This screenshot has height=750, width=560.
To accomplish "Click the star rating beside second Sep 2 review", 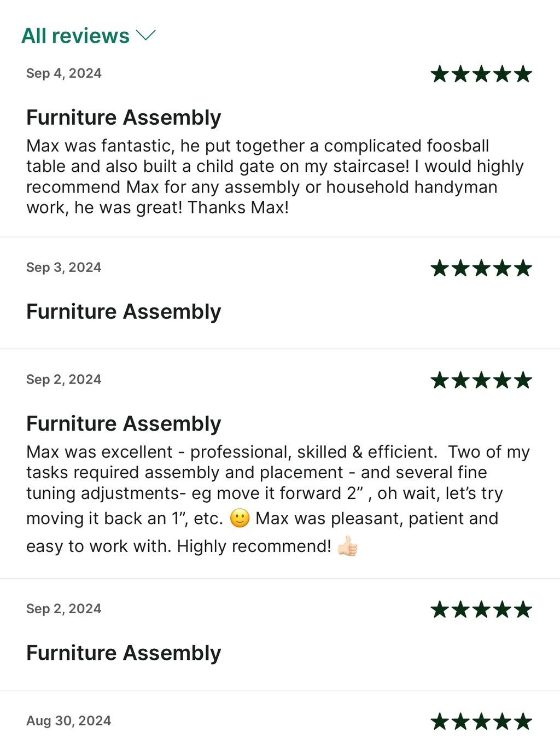I will pyautogui.click(x=481, y=609).
